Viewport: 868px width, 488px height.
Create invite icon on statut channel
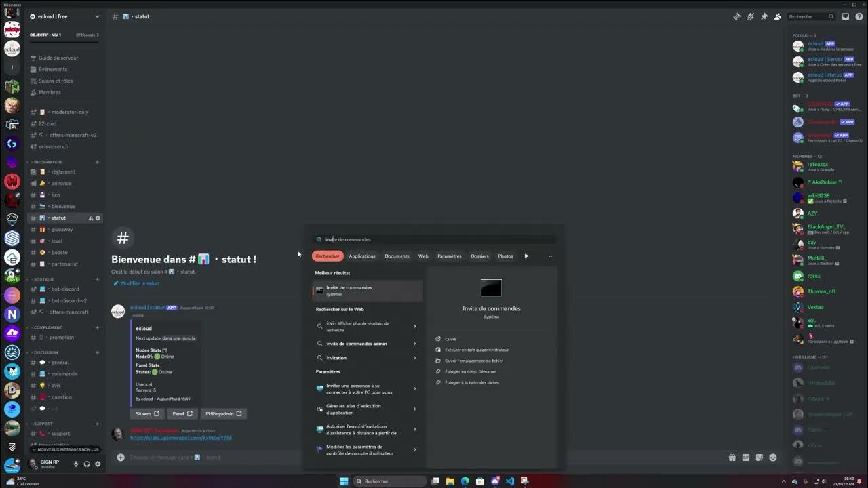[x=90, y=218]
